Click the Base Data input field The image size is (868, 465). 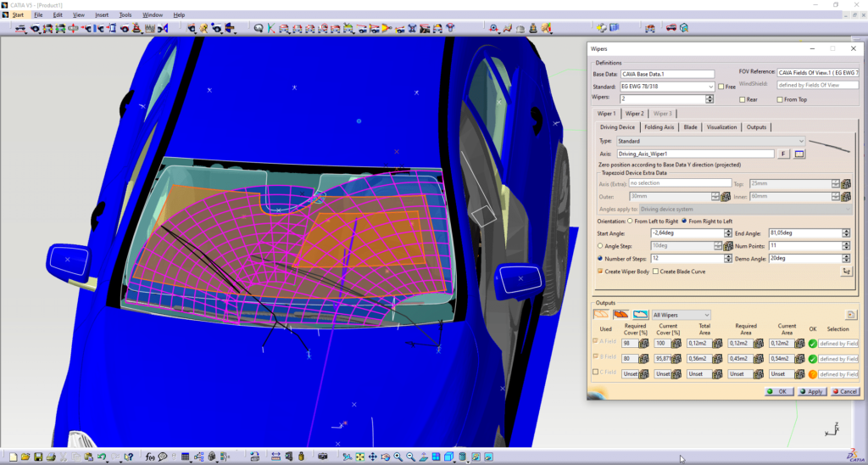pyautogui.click(x=668, y=74)
